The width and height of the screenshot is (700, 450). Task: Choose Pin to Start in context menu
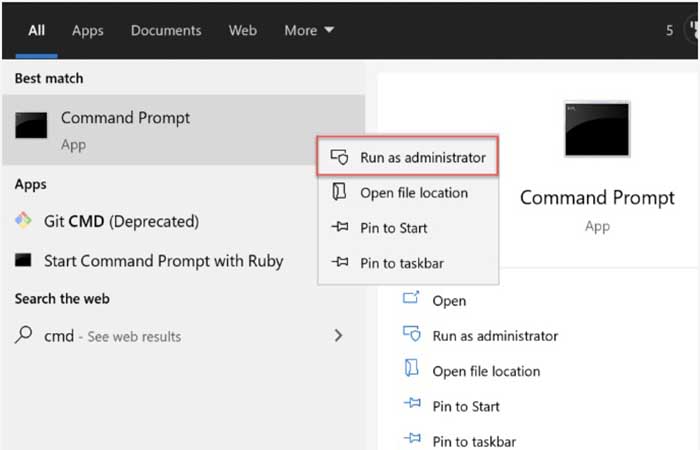coord(408,228)
